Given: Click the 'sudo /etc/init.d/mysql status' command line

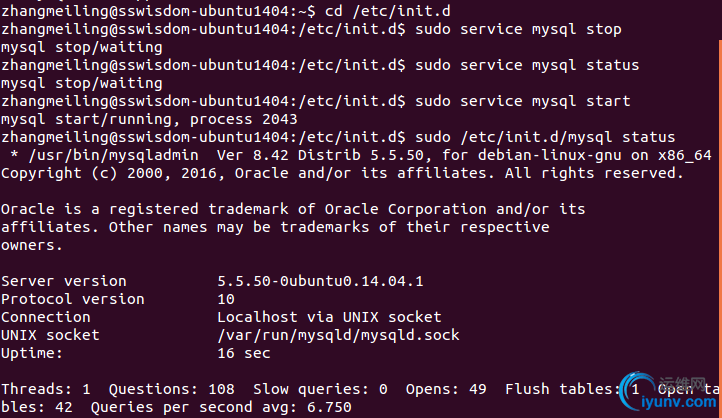Looking at the screenshot, I should pos(545,137).
